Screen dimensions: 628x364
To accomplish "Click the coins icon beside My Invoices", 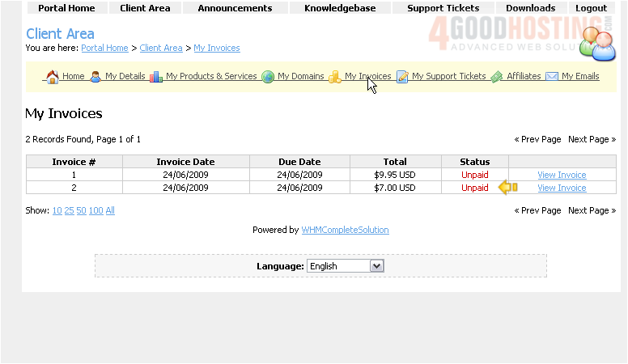I will (335, 77).
